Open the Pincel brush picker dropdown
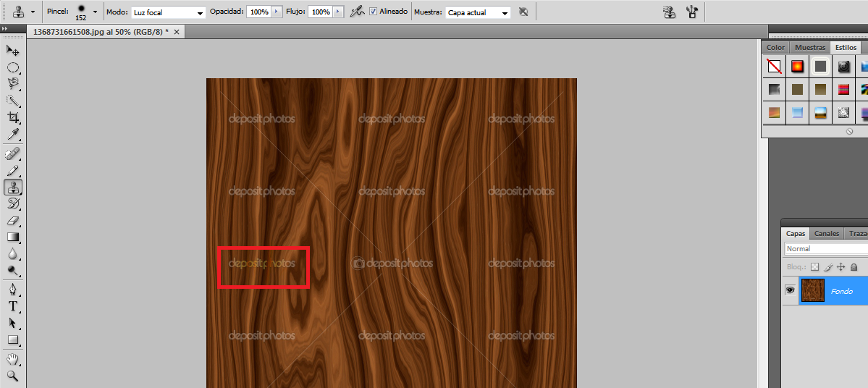Screen dimensions: 868x388 pos(95,12)
